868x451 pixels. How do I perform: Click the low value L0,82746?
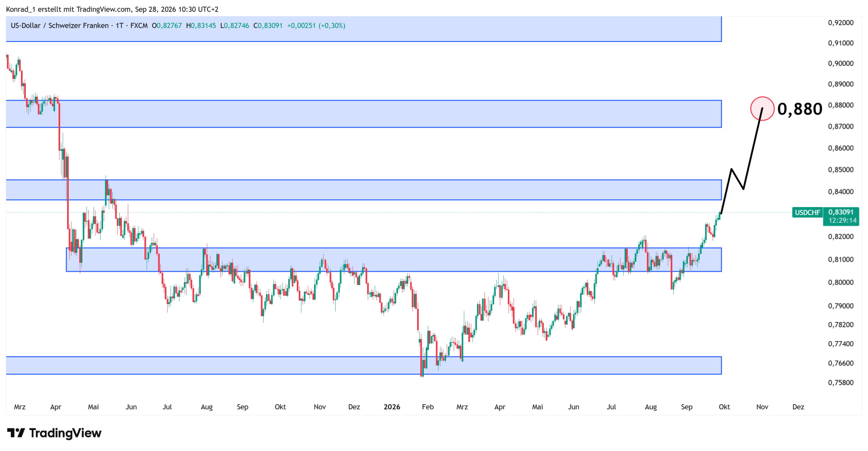(x=234, y=25)
